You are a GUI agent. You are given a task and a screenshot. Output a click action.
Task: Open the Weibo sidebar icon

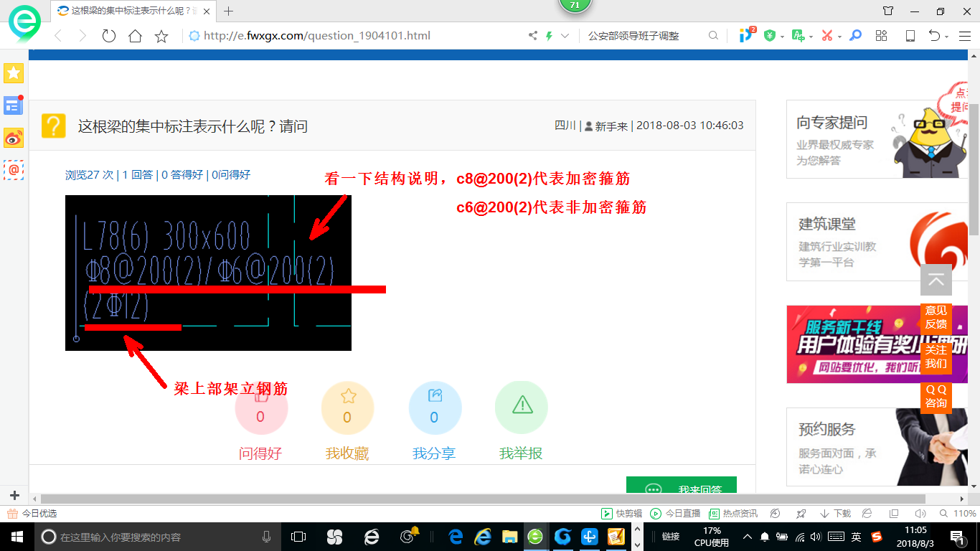click(x=14, y=138)
